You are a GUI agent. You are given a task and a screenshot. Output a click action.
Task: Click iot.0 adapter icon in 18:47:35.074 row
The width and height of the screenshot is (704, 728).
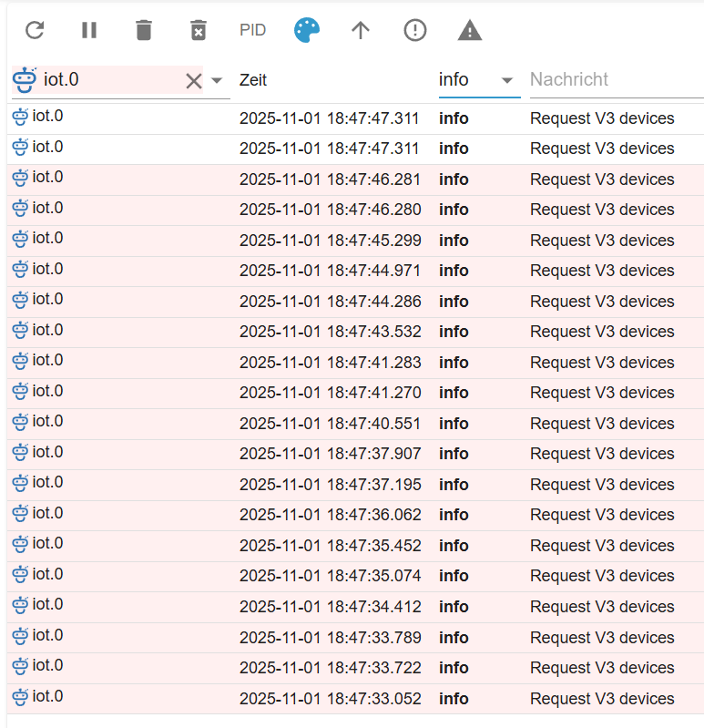(20, 575)
